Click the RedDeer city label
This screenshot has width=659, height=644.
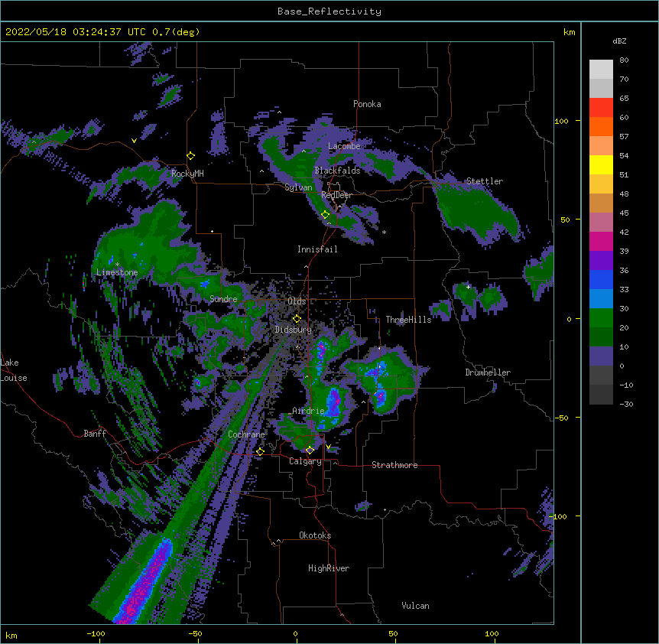[x=336, y=195]
